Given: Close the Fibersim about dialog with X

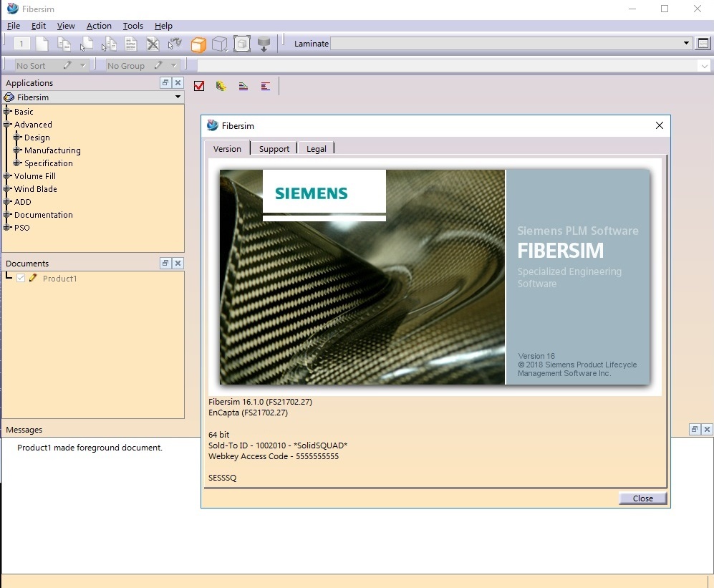Looking at the screenshot, I should 659,125.
